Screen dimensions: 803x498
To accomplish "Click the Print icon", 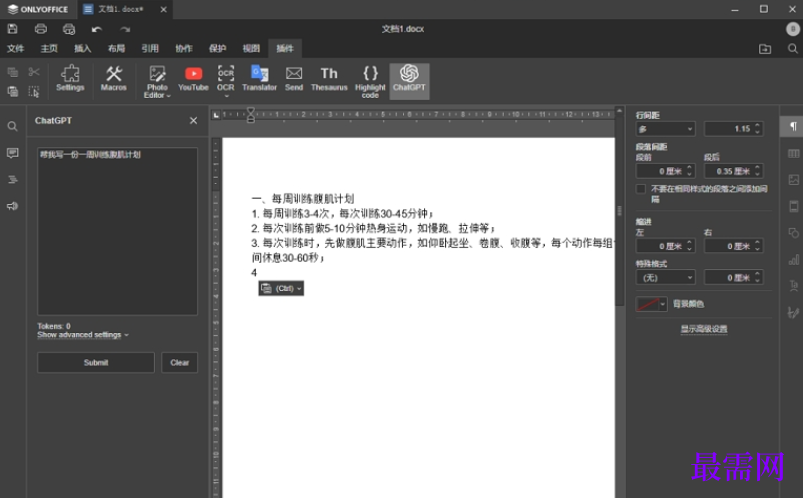I will 41,29.
